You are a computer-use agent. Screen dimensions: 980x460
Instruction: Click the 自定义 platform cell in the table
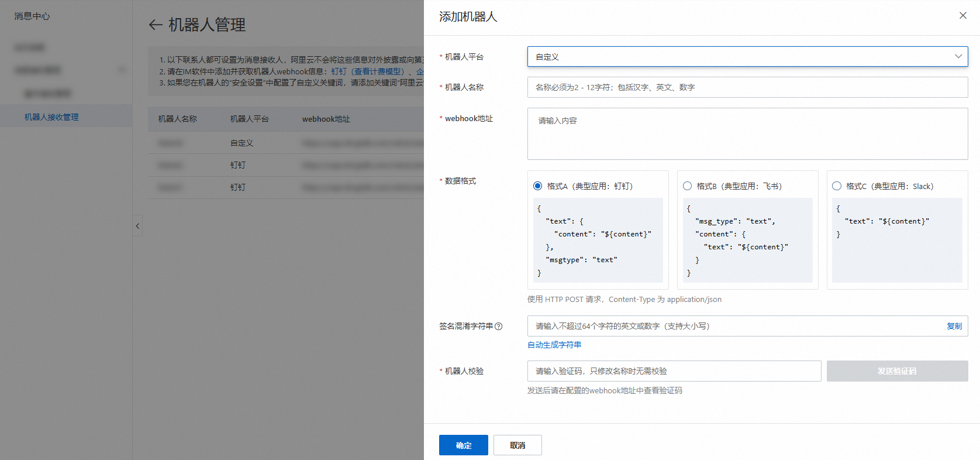[242, 143]
